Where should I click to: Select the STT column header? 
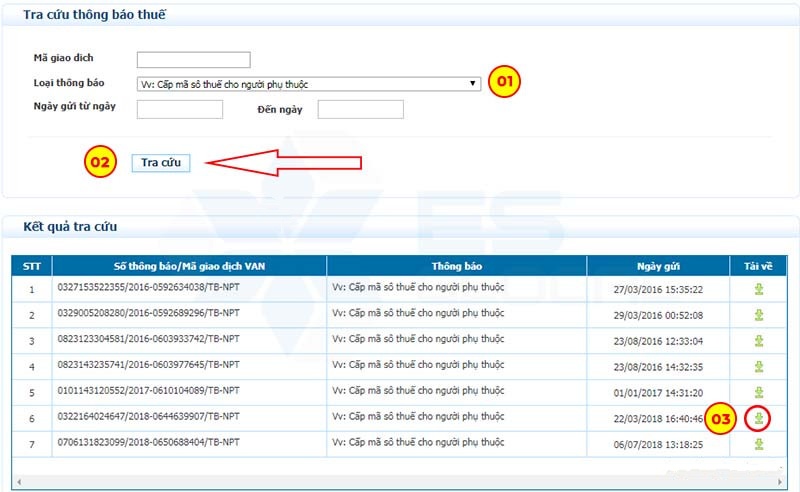[x=31, y=266]
